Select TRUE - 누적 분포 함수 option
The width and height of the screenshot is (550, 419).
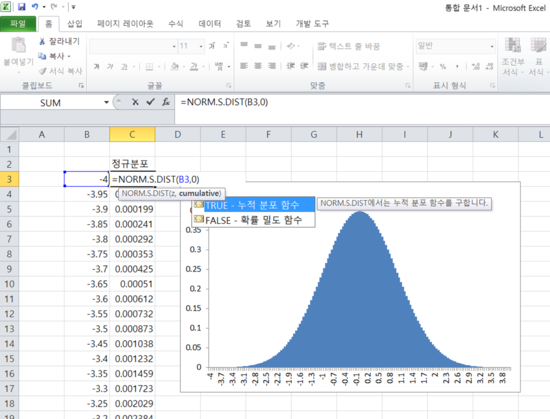click(253, 205)
